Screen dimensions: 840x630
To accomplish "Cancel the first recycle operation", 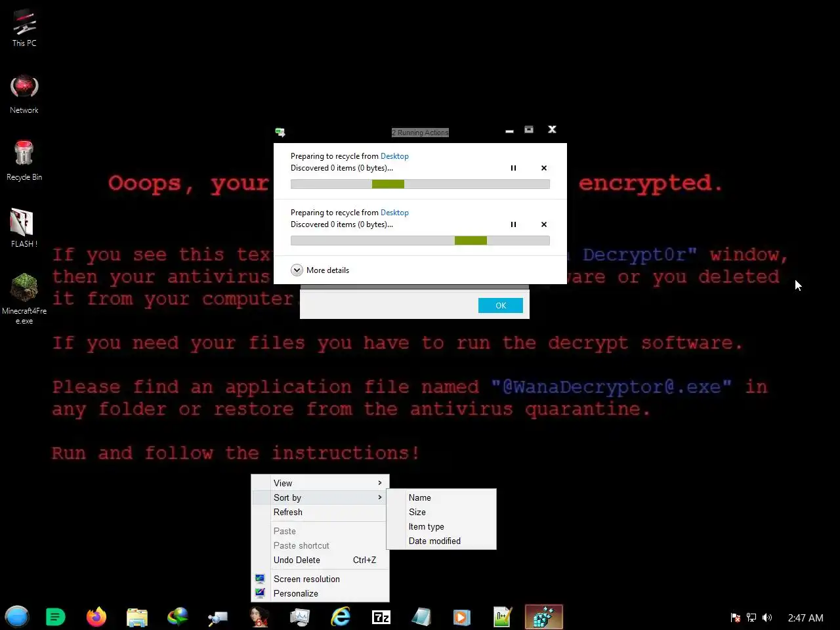I will pos(544,168).
